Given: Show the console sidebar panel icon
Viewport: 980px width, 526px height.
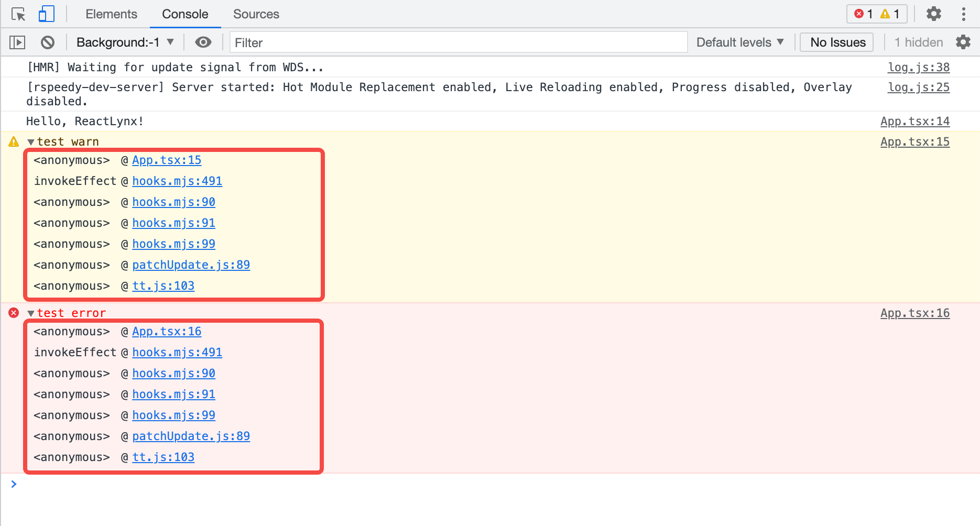Looking at the screenshot, I should [x=17, y=42].
